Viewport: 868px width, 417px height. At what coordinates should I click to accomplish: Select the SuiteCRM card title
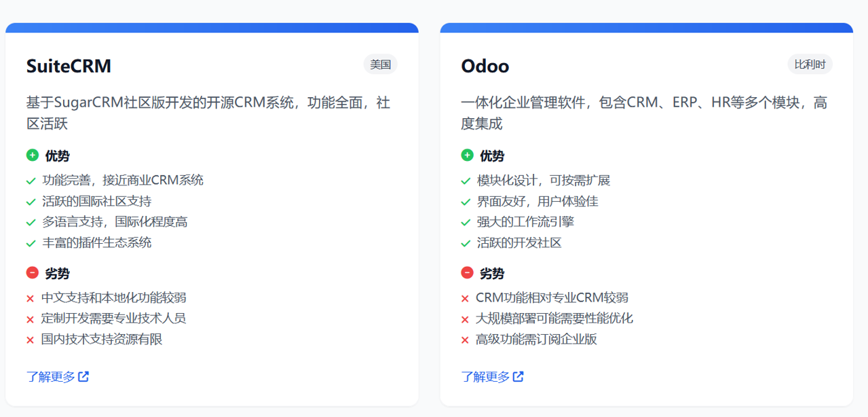tap(69, 66)
